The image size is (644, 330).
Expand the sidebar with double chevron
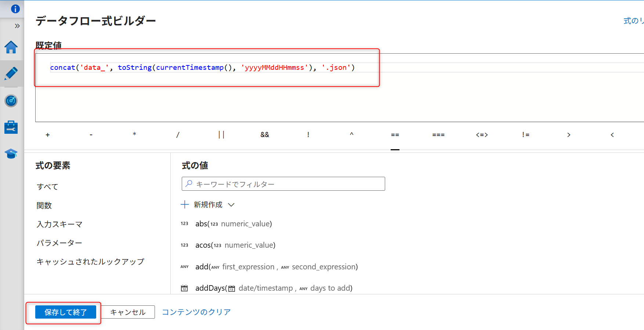(x=17, y=26)
